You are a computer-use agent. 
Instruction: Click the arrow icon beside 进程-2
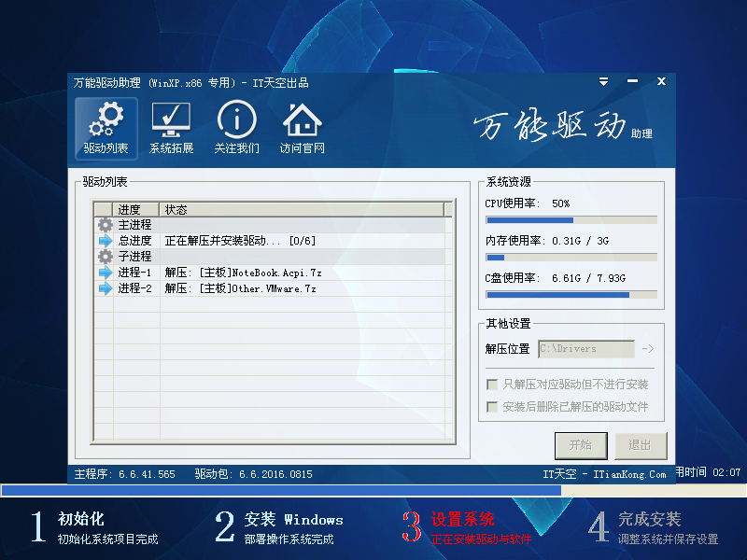(x=106, y=288)
